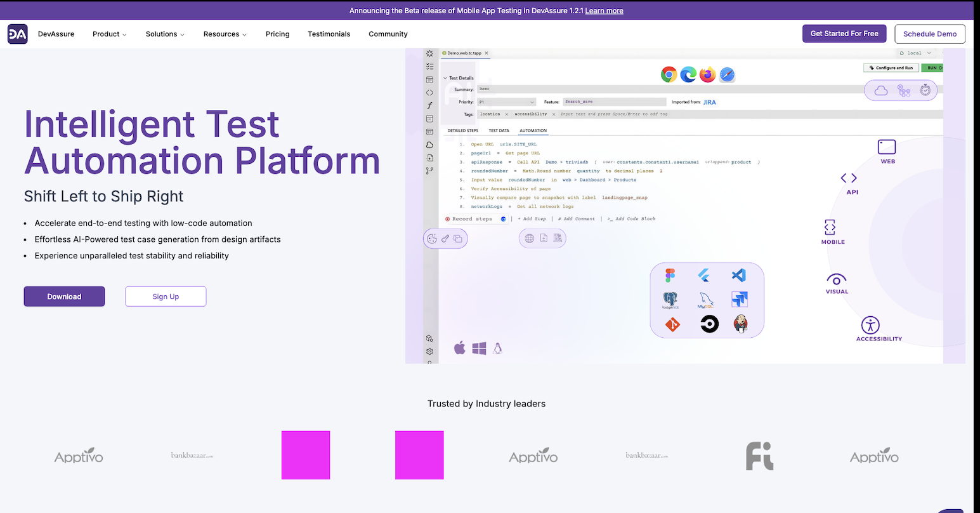The width and height of the screenshot is (980, 513).
Task: Click the Chrome browser icon
Action: [x=669, y=75]
